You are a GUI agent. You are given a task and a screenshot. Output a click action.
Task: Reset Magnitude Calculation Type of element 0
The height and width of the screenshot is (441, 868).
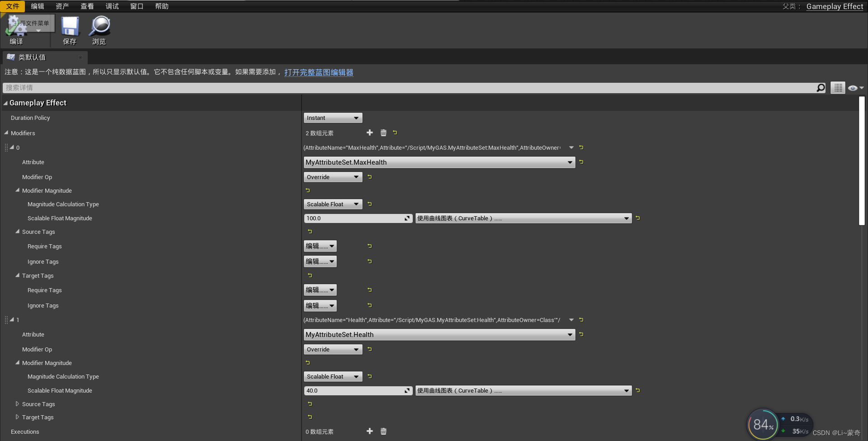pyautogui.click(x=370, y=204)
